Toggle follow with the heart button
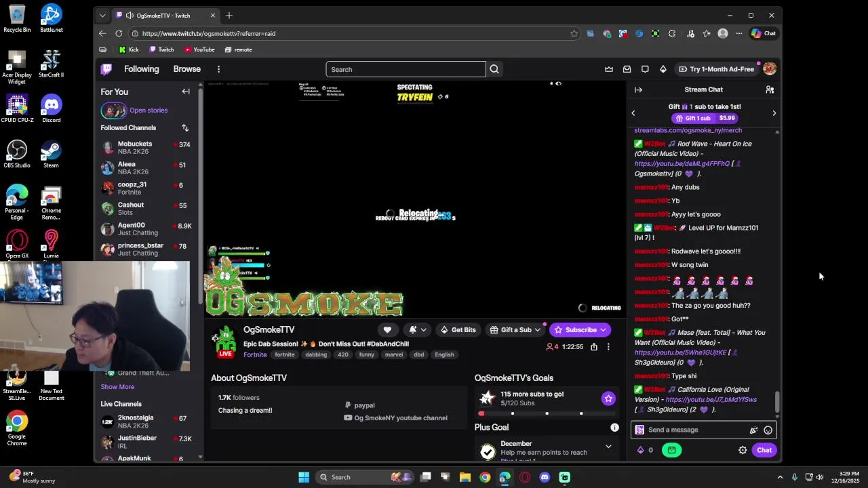 (x=387, y=330)
